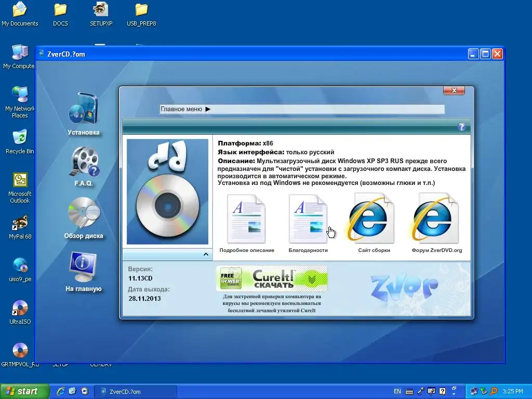The image size is (532, 399).
Task: Click the taskbar clock showing 3:25 PM
Action: click(x=513, y=391)
